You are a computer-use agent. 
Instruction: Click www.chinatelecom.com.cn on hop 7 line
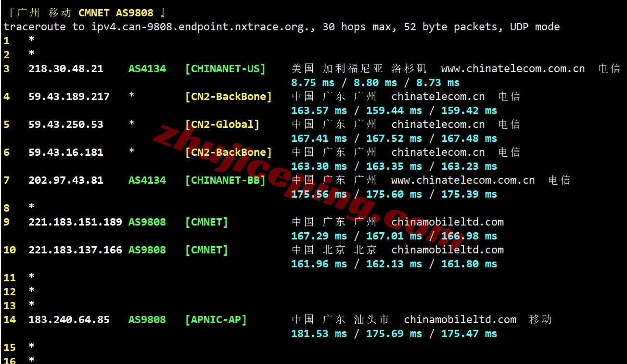463,180
